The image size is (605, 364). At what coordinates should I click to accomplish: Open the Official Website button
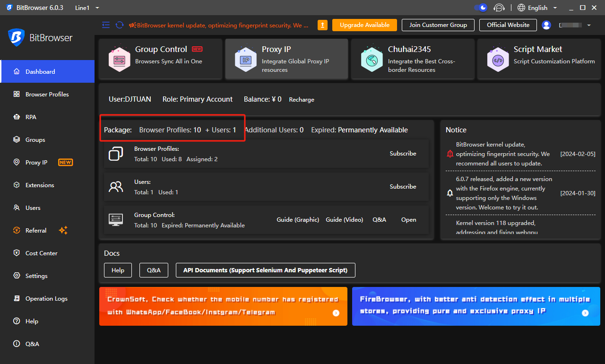click(508, 25)
